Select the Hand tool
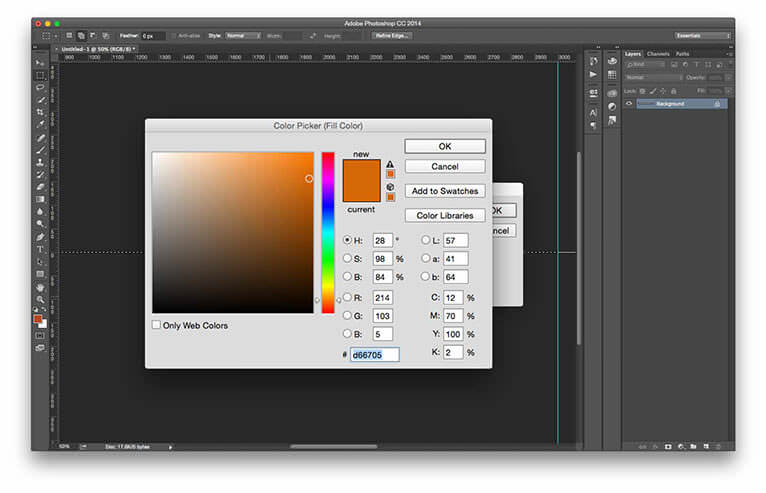766x493 pixels. coord(40,287)
